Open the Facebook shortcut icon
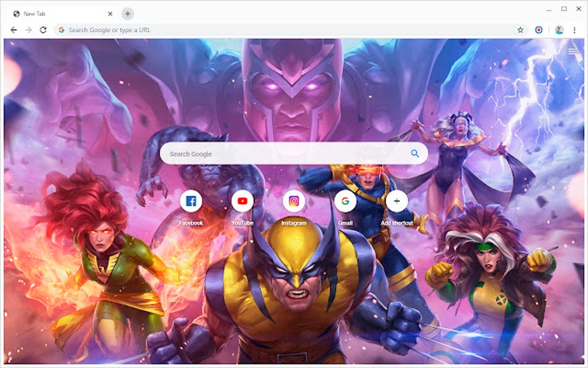The height and width of the screenshot is (368, 588). tap(191, 201)
